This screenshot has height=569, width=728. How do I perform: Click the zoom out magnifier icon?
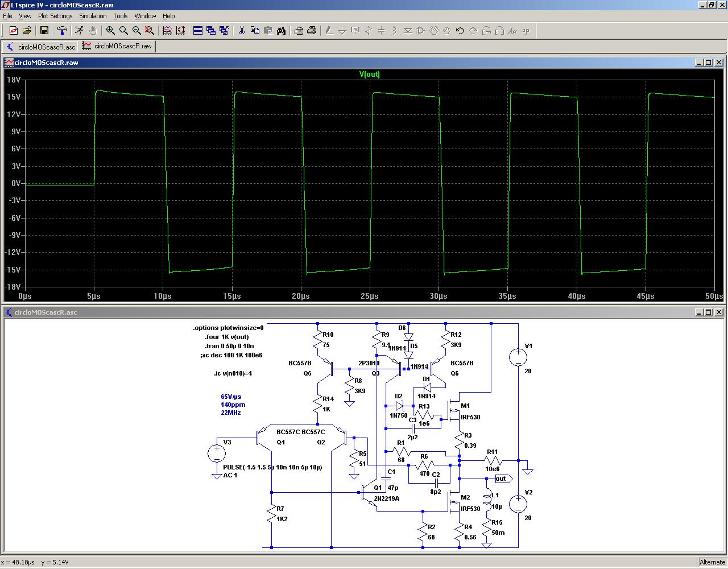(x=136, y=31)
